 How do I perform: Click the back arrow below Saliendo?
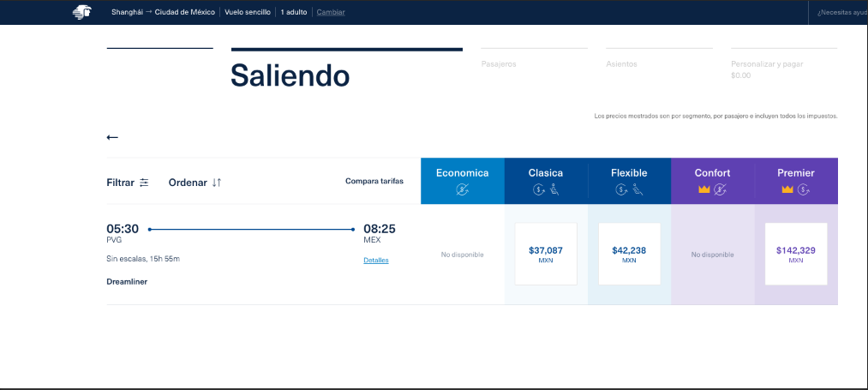click(112, 137)
